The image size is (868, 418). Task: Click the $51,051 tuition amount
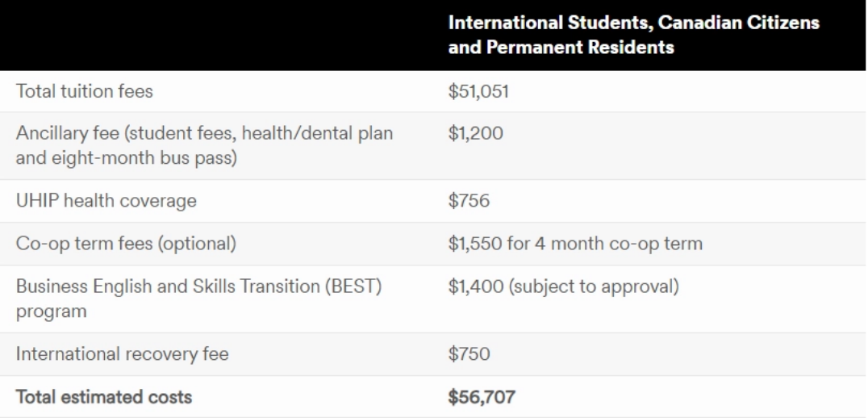pos(478,91)
